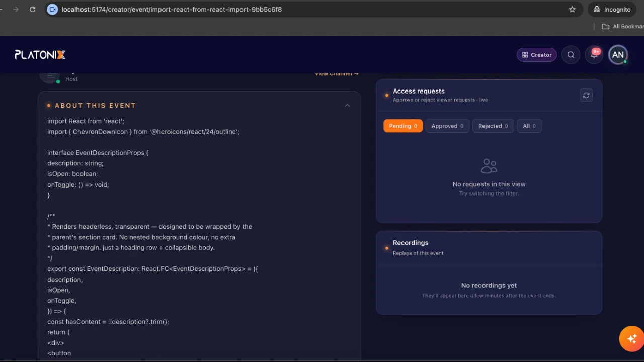Click the 'const hasContent' line

[x=108, y=322]
